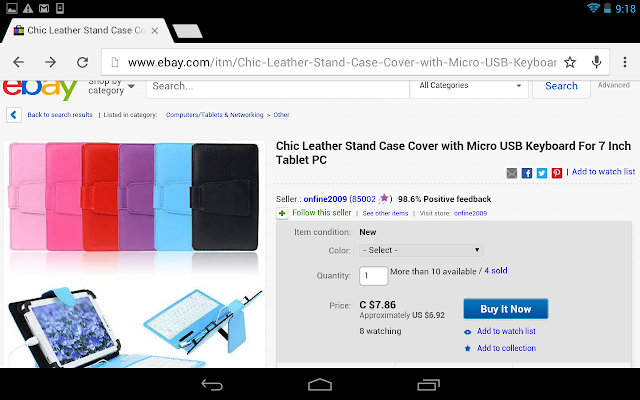Viewport: 640px width, 400px height.
Task: Follow this seller plus button
Action: pyautogui.click(x=282, y=213)
